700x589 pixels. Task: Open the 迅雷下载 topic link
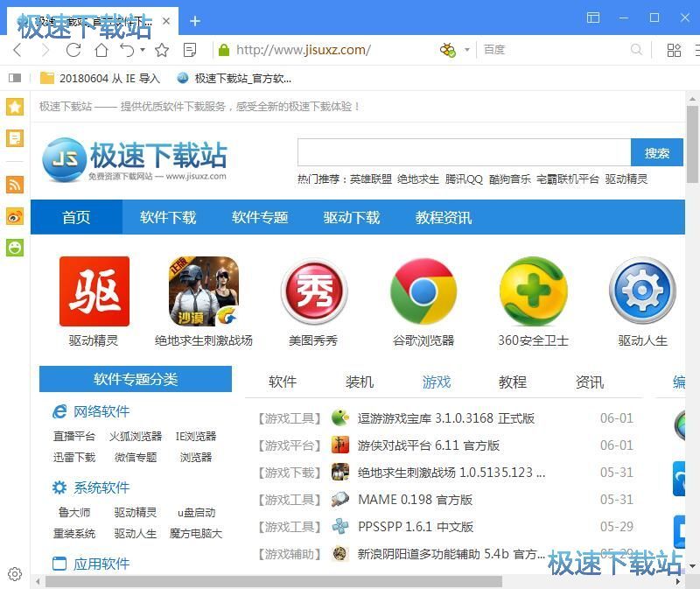pyautogui.click(x=74, y=457)
